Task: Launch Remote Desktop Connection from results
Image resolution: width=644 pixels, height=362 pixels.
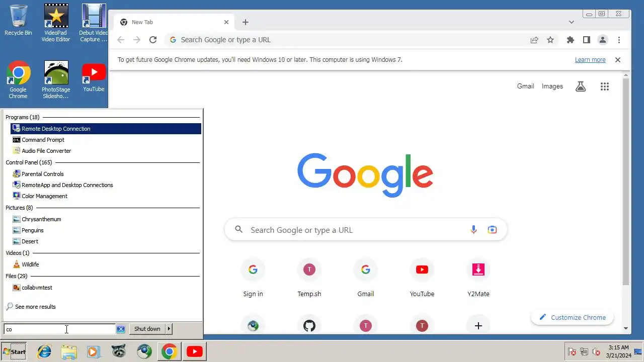Action: pyautogui.click(x=106, y=129)
